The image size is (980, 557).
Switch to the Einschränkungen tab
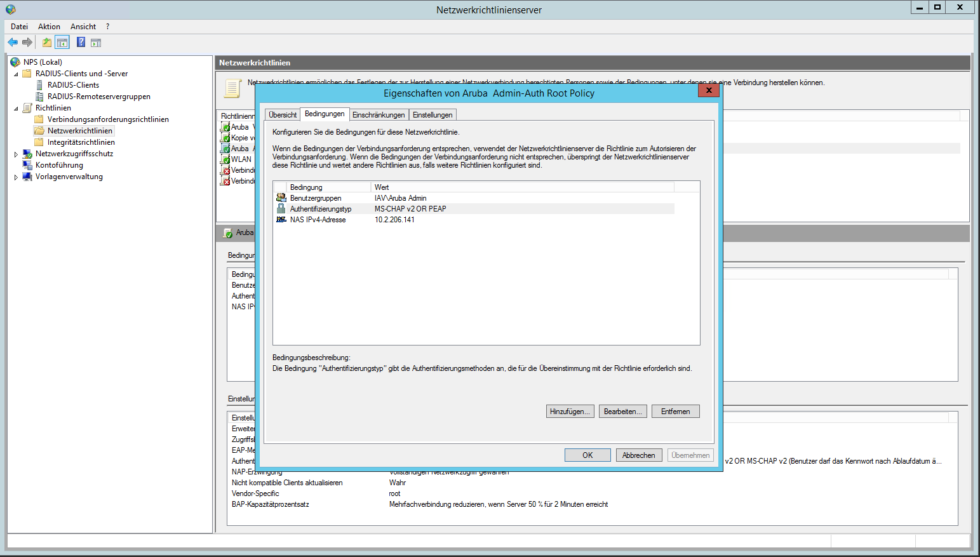pyautogui.click(x=379, y=115)
